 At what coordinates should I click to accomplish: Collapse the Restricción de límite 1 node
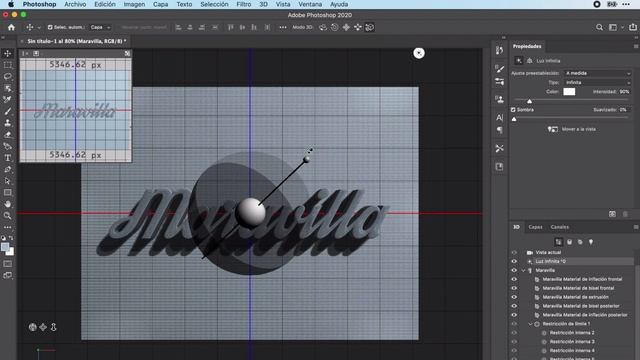tap(531, 324)
